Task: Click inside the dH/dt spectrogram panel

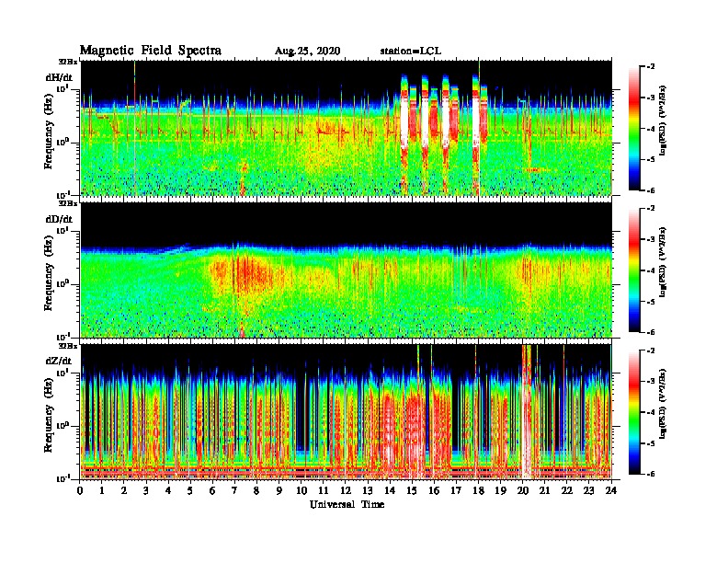Action: (x=346, y=128)
